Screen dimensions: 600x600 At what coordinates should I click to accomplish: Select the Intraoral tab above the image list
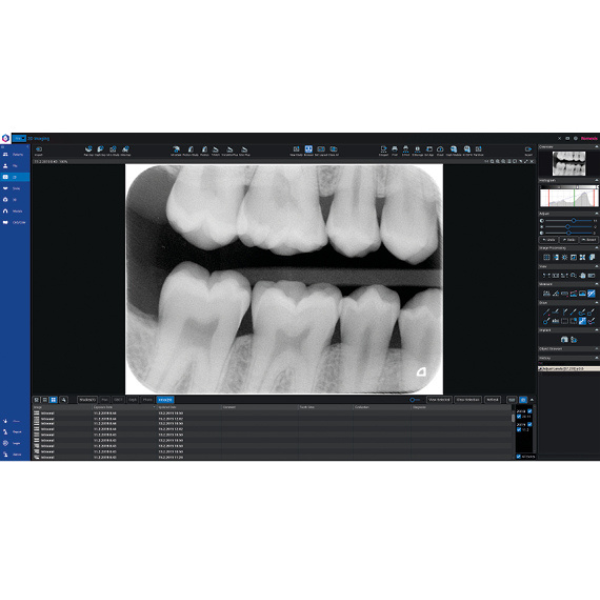(165, 399)
